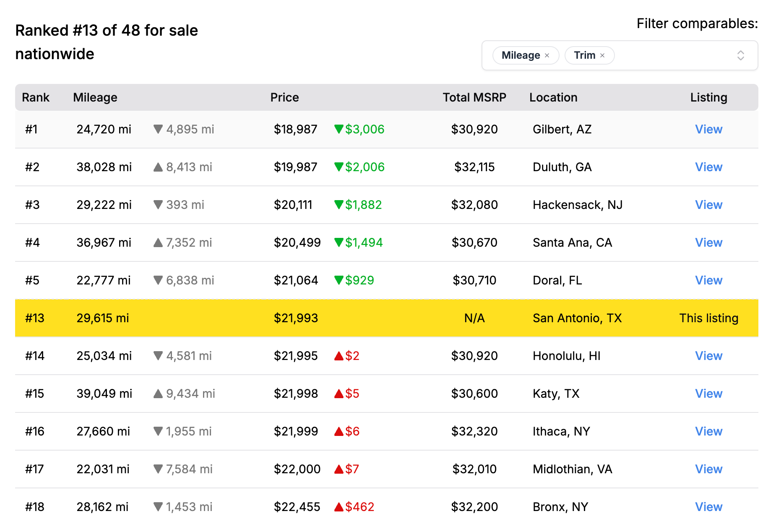View the Bronx, NY listing
The image size is (776, 532).
coord(708,507)
